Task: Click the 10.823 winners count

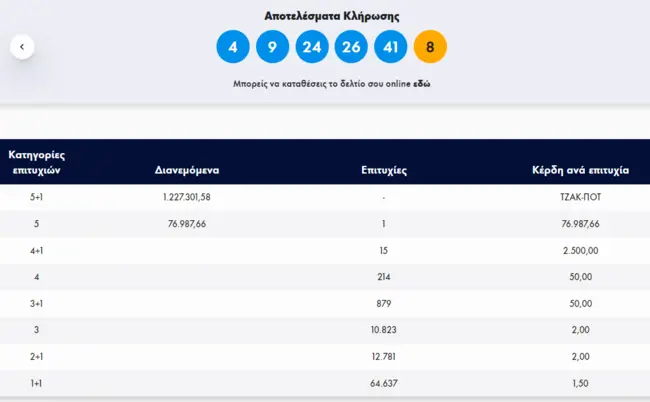Action: pos(384,328)
